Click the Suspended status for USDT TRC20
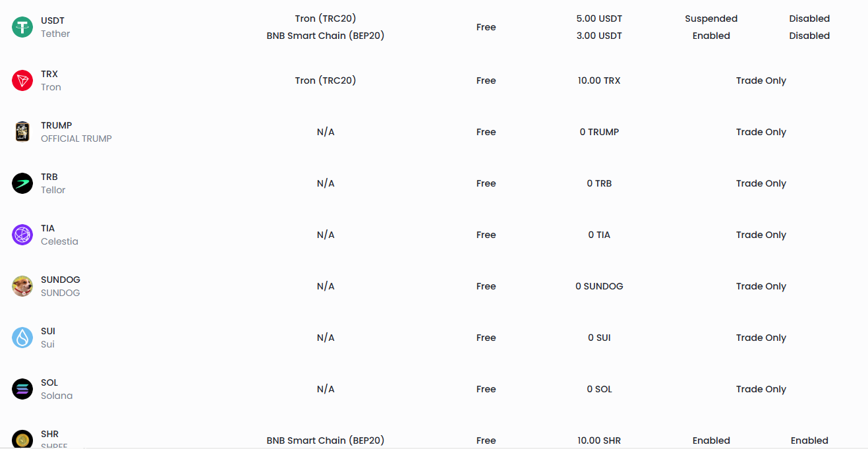The image size is (868, 449). tap(711, 18)
